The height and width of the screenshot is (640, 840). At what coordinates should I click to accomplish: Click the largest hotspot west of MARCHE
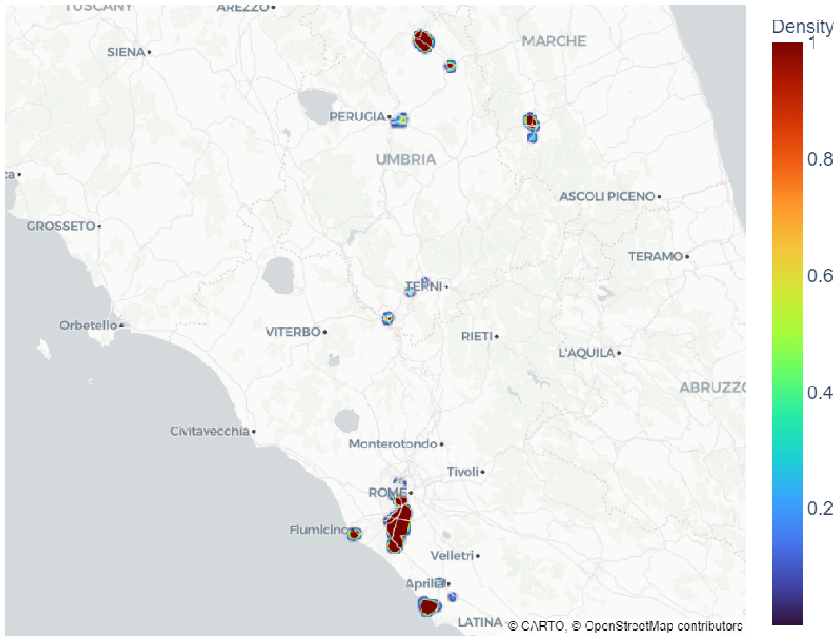tap(423, 41)
